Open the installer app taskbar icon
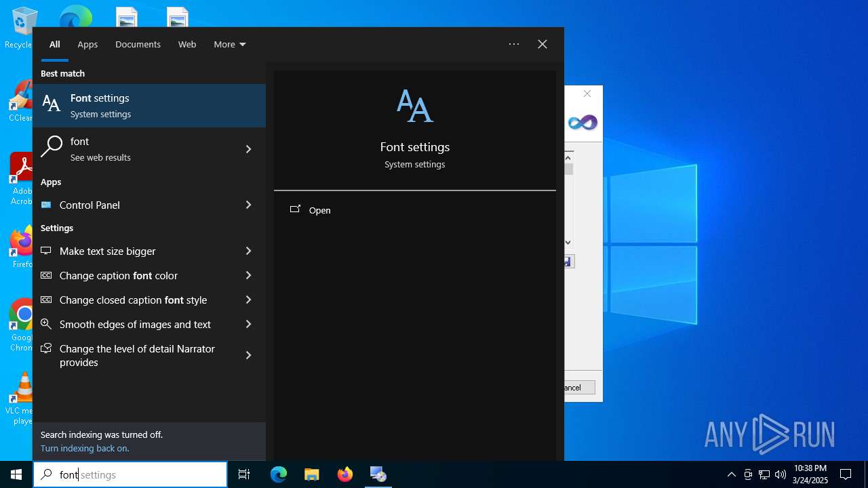This screenshot has width=868, height=488. coord(378,474)
